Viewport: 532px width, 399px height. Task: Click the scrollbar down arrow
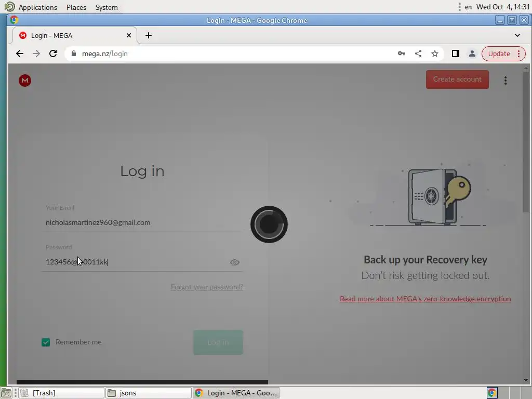pyautogui.click(x=526, y=381)
